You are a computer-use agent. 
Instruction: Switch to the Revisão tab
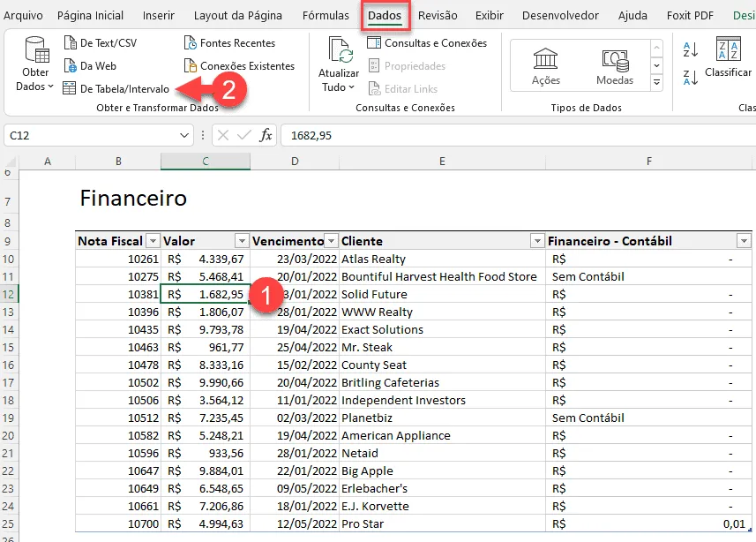[438, 15]
